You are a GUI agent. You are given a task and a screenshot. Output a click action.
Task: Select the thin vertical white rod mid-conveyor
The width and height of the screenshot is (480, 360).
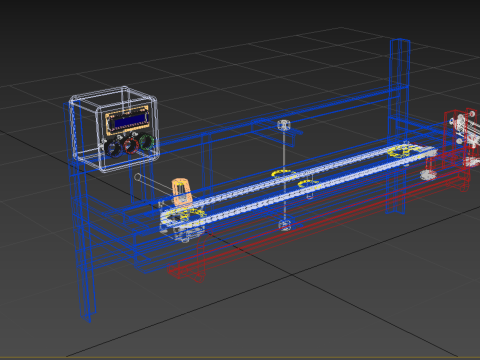(284, 175)
